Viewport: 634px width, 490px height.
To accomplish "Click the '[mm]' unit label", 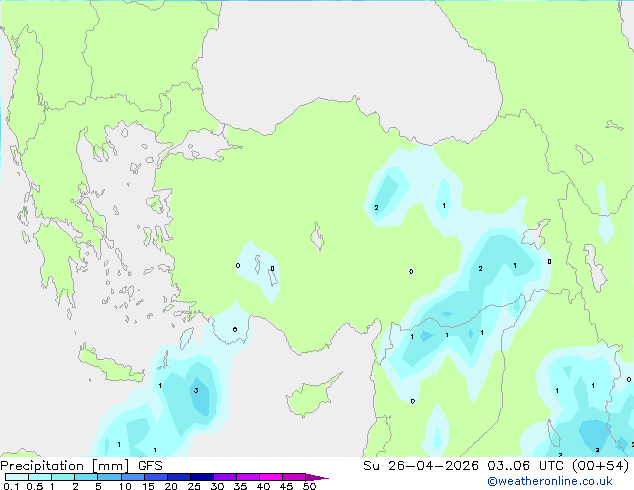I will [x=111, y=466].
